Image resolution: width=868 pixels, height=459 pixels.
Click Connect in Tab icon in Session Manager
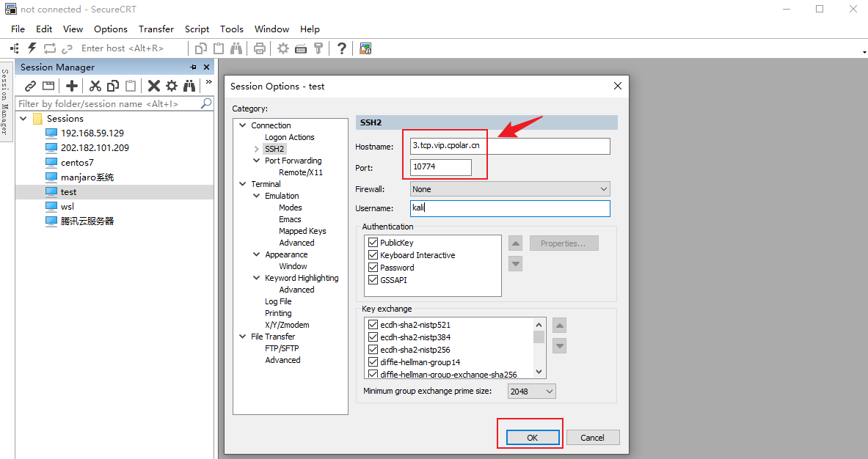[48, 86]
